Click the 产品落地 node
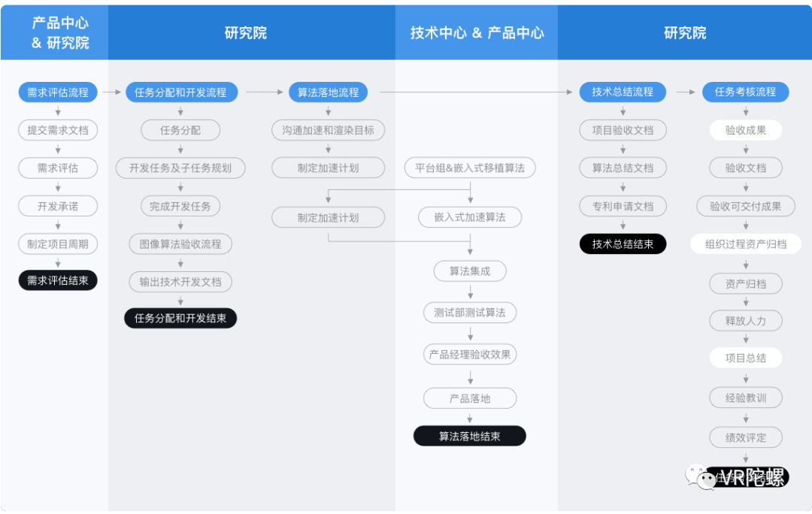 (x=470, y=398)
